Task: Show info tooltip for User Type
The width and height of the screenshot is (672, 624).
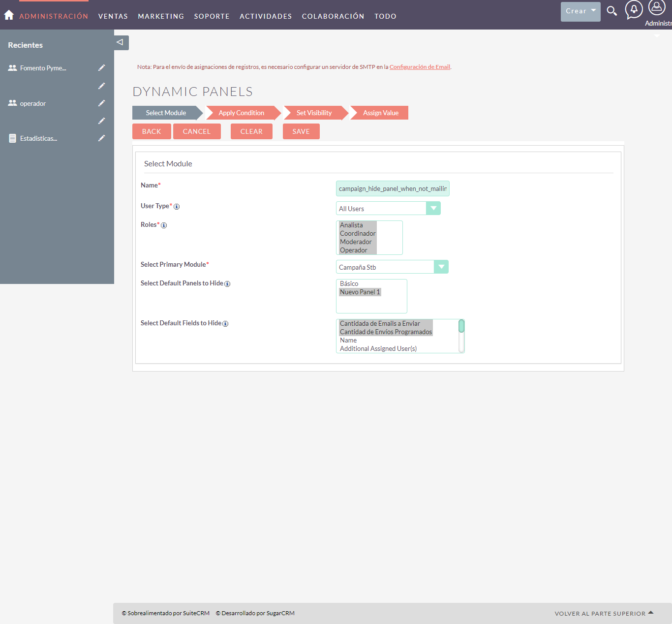Action: 177,207
